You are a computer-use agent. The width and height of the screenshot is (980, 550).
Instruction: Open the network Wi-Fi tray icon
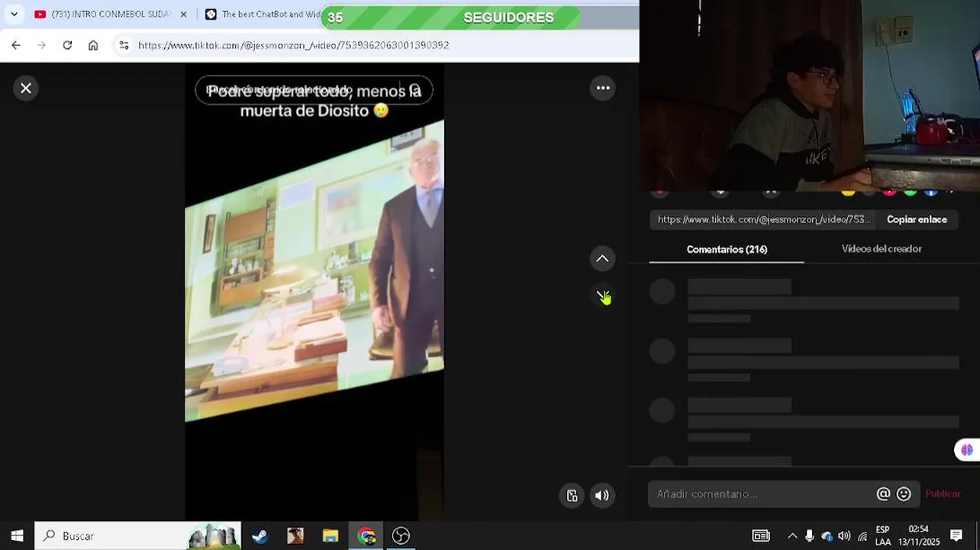click(862, 535)
